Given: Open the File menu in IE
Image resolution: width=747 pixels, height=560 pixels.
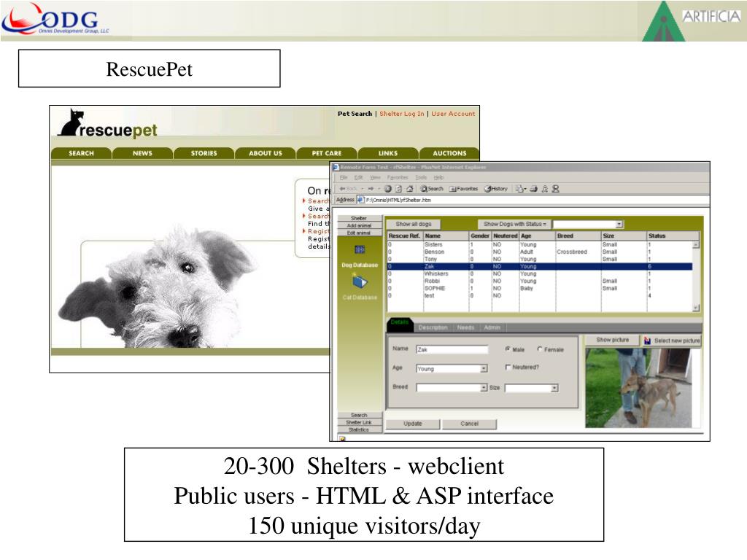Looking at the screenshot, I should (x=344, y=178).
